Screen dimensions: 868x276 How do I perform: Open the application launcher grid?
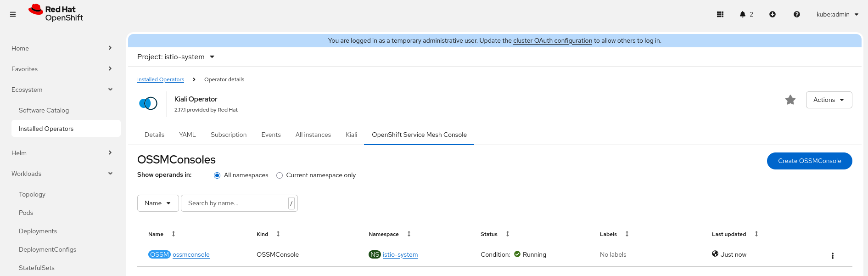720,14
